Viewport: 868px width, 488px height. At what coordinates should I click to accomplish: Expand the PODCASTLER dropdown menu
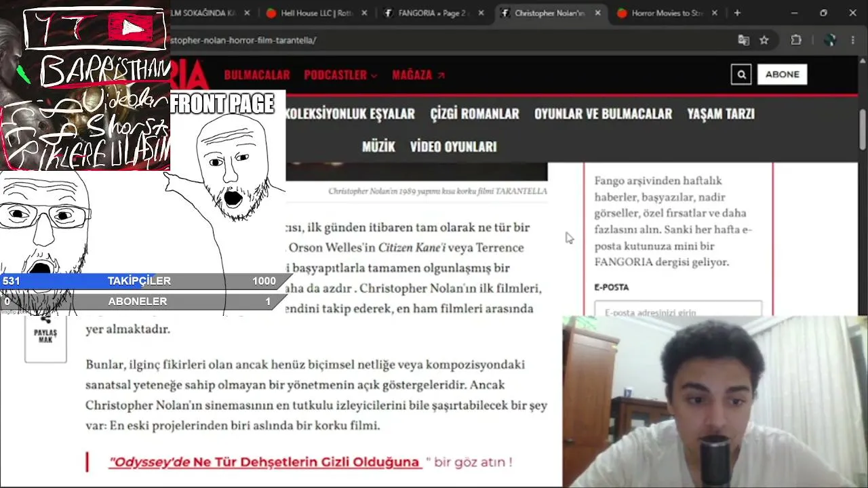(x=340, y=75)
